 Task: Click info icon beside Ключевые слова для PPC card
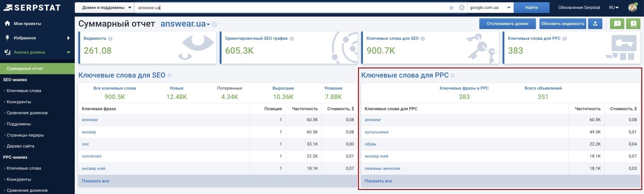(x=565, y=39)
